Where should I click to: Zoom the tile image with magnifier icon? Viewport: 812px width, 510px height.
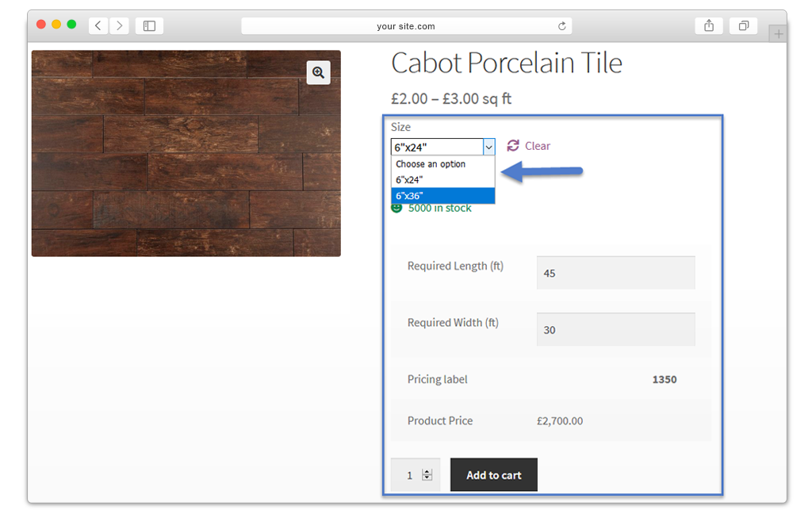click(319, 72)
